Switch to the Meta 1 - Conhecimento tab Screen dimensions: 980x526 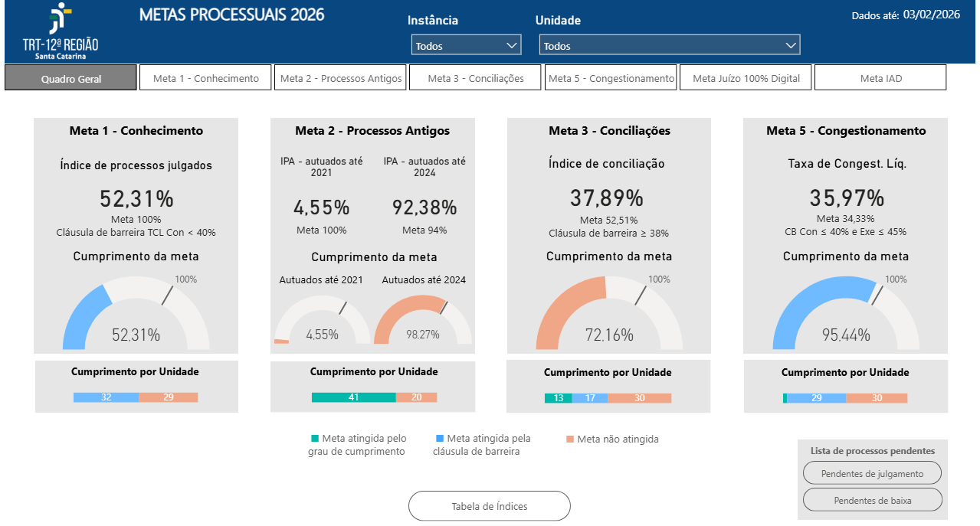(205, 77)
